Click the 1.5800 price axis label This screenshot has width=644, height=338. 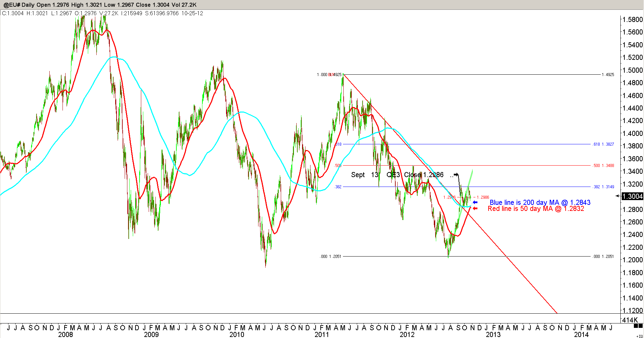633,20
